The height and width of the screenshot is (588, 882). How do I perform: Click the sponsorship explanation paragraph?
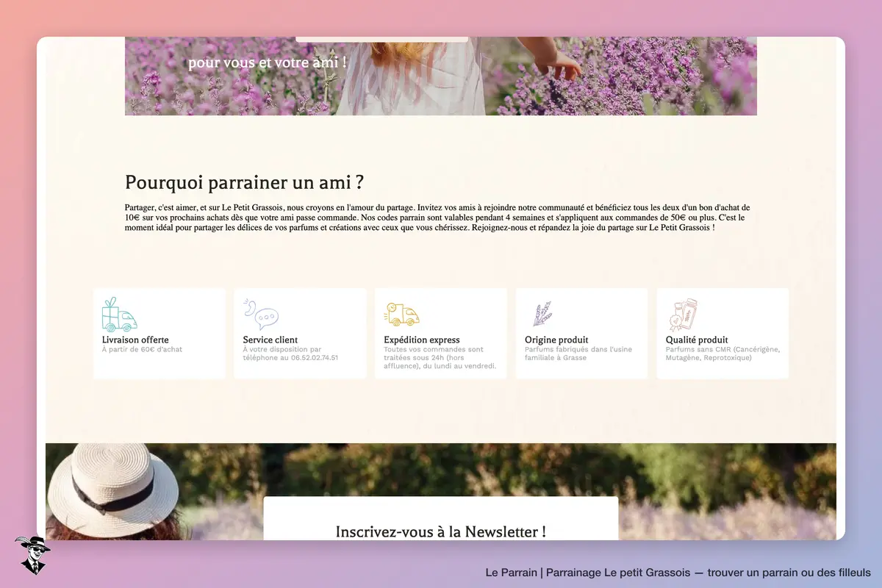pos(438,218)
